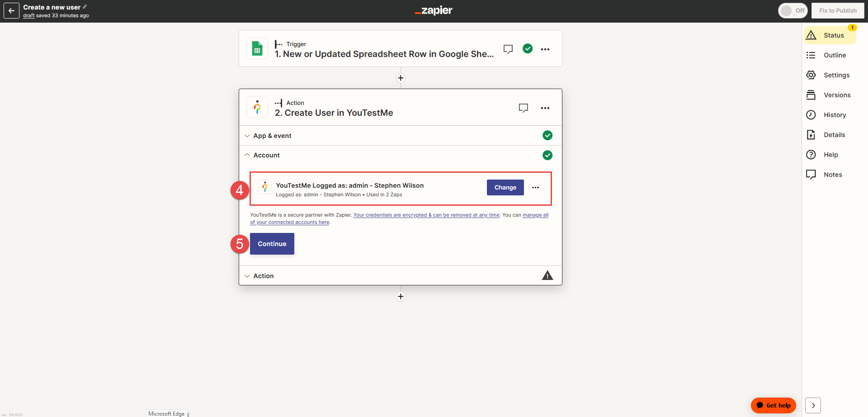Toggle the Zap on/off switch

[793, 10]
